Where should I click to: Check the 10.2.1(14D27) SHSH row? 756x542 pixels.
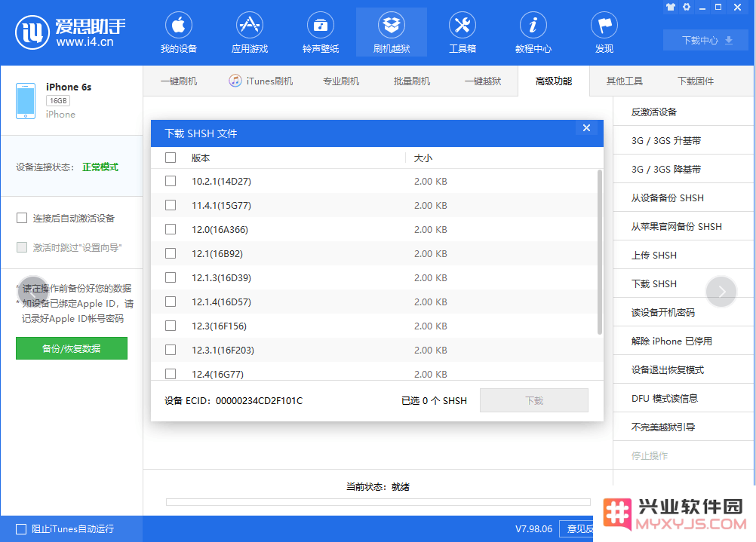[171, 181]
